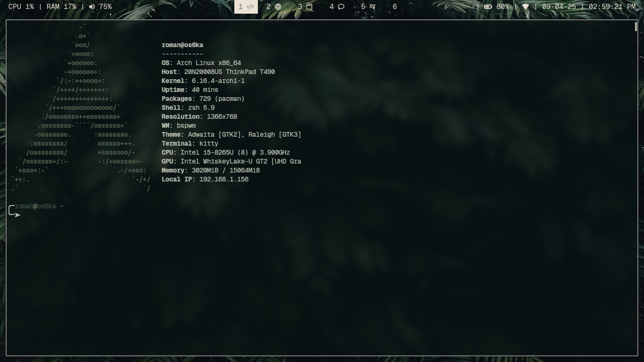Click the Local IP address 192.168.1.156
The height and width of the screenshot is (362, 644).
click(223, 179)
